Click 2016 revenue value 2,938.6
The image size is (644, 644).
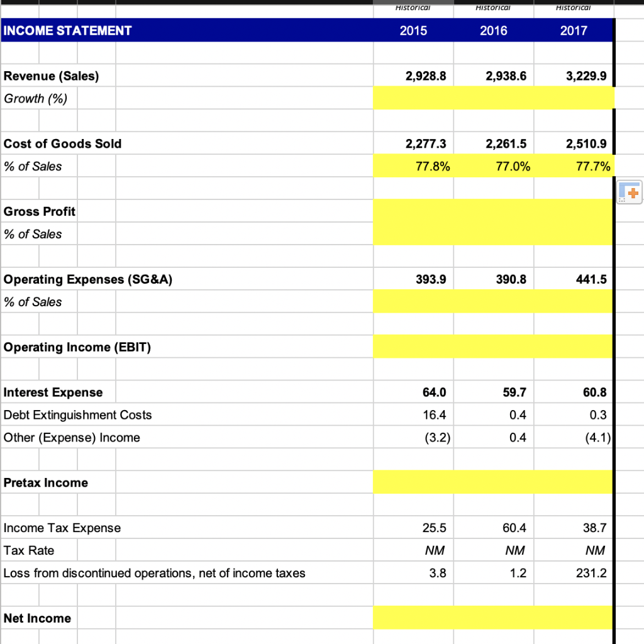(x=506, y=76)
